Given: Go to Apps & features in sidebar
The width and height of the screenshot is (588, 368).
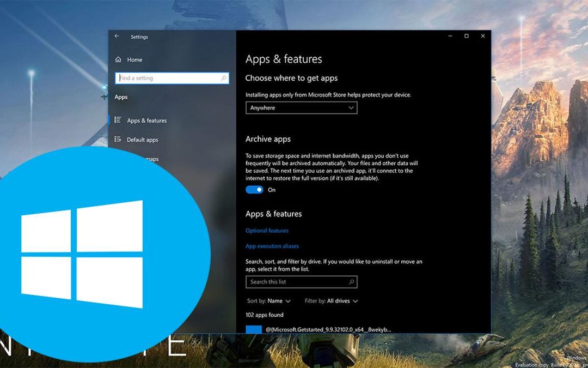Looking at the screenshot, I should click(x=146, y=120).
